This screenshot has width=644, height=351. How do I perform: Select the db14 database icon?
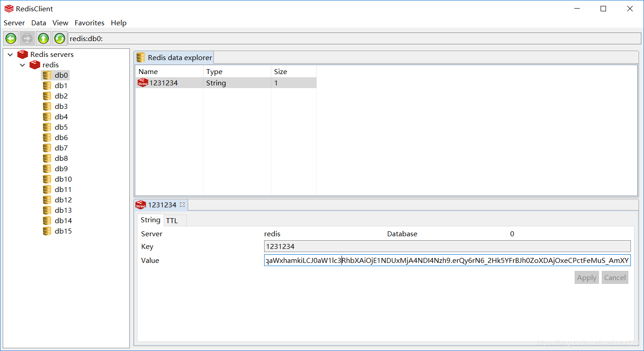47,220
